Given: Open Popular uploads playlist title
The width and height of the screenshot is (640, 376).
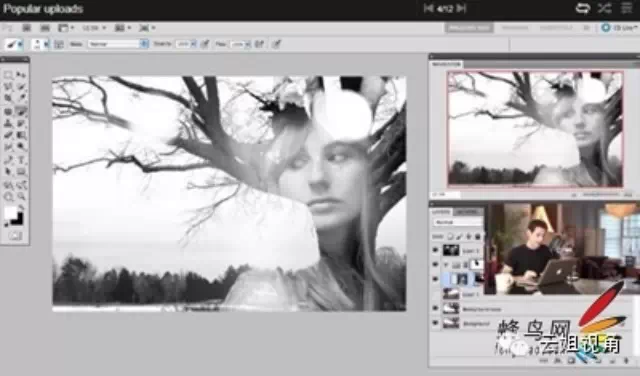Looking at the screenshot, I should click(43, 9).
